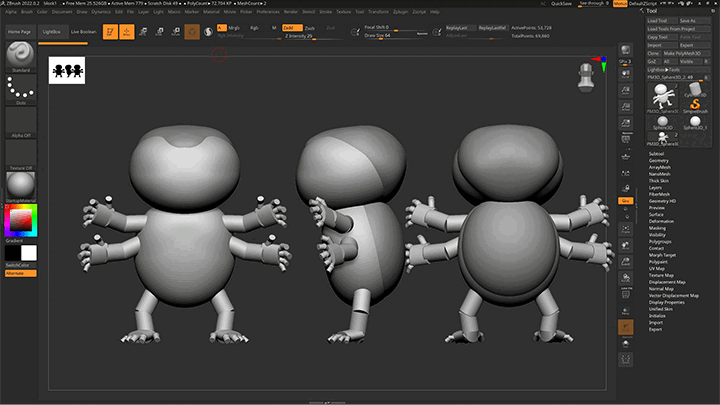Click the Load Tool button
Image resolution: width=720 pixels, height=405 pixels.
(x=662, y=21)
